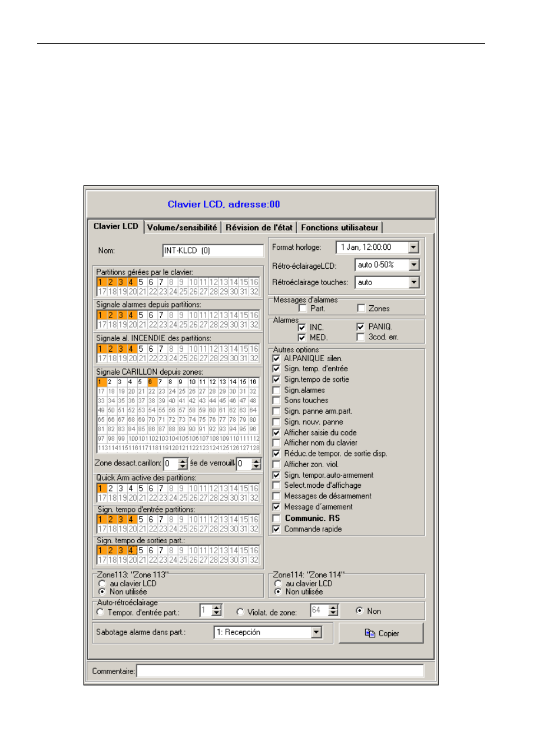Image resolution: width=535 pixels, height=756 pixels.
Task: Toggle Réduc.de tempor. de sortie disp. checkbox
Action: coord(276,454)
